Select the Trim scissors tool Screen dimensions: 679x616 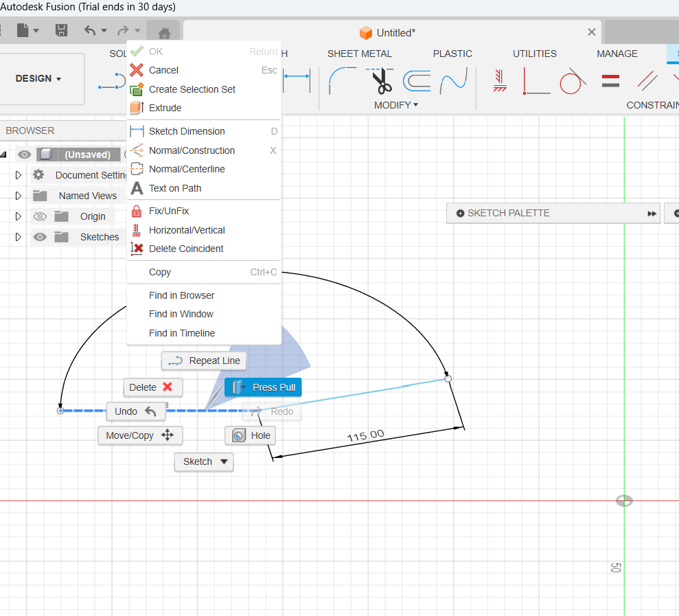381,80
